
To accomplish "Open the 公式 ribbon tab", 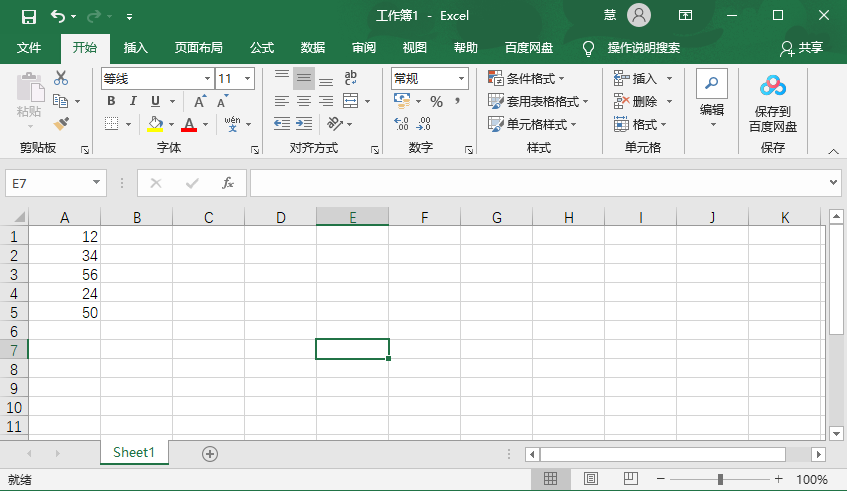I will pyautogui.click(x=262, y=47).
